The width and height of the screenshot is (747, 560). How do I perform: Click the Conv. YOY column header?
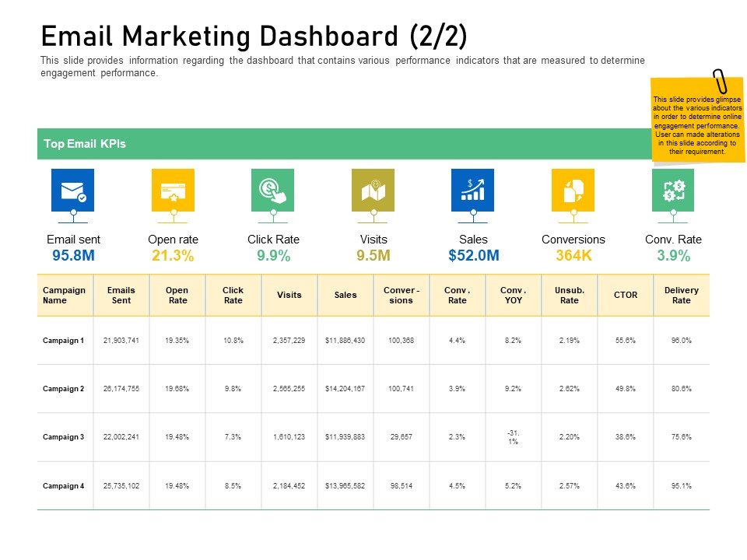tap(513, 296)
